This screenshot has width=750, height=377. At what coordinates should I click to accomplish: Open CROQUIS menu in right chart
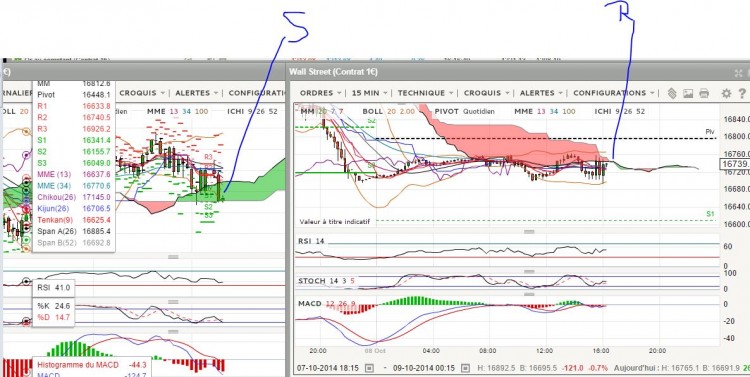[x=486, y=93]
